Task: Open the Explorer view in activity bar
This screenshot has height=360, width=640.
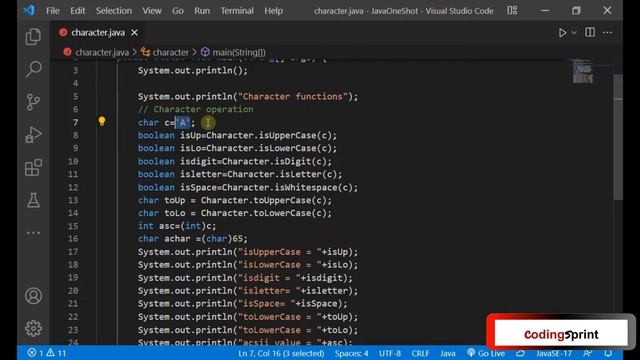Action: click(33, 37)
